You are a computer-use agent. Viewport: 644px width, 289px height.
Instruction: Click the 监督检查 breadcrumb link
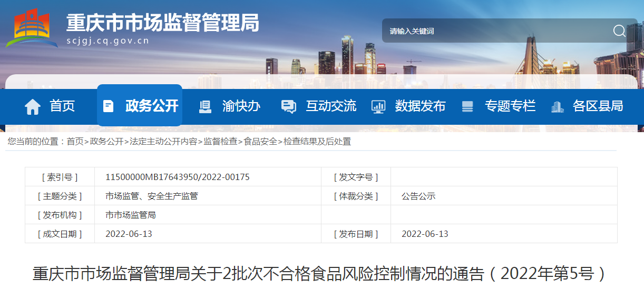(220, 142)
